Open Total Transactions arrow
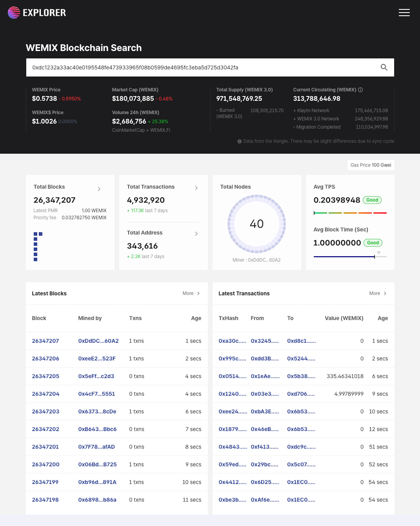This screenshot has height=526, width=420. 196,188
